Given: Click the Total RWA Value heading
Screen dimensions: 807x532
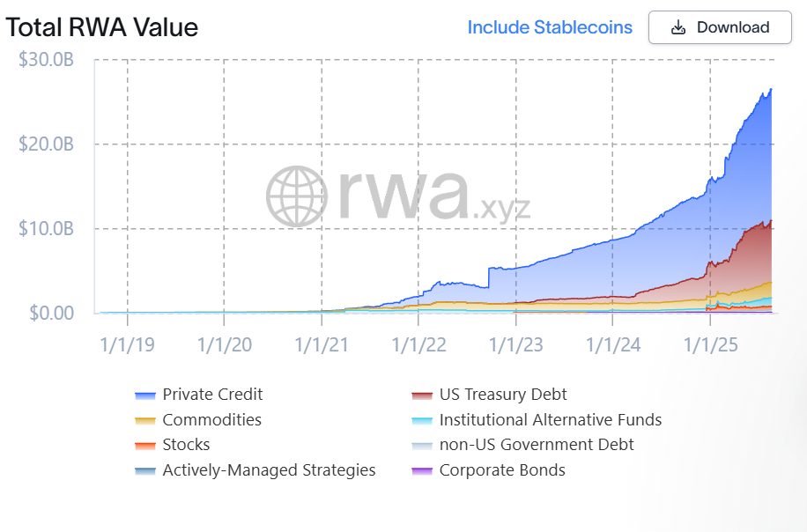Looking at the screenshot, I should [x=102, y=27].
